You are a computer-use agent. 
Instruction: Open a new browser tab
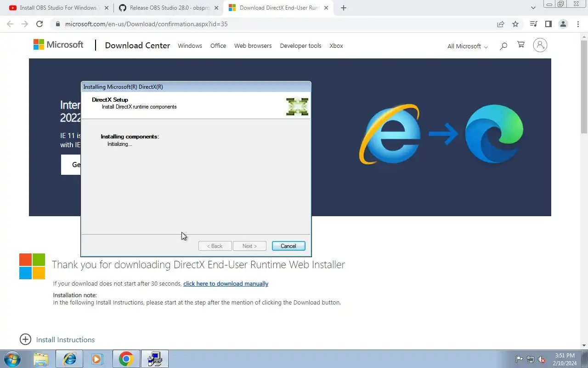[344, 8]
